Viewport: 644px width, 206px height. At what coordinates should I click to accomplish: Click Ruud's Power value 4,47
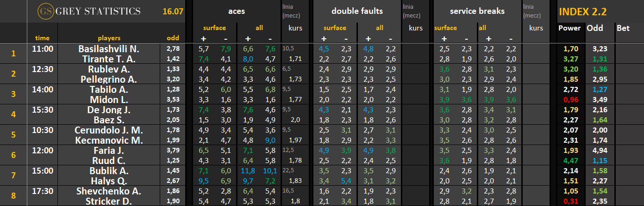coord(569,160)
